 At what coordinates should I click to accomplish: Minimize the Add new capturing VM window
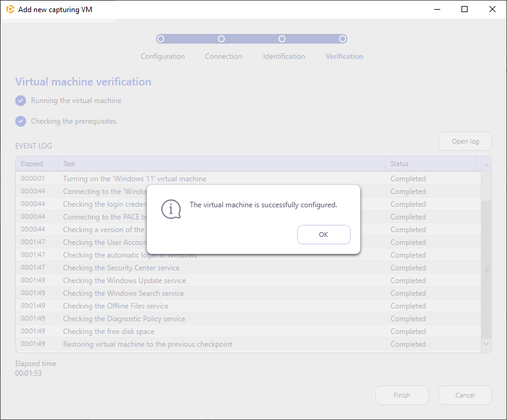437,9
